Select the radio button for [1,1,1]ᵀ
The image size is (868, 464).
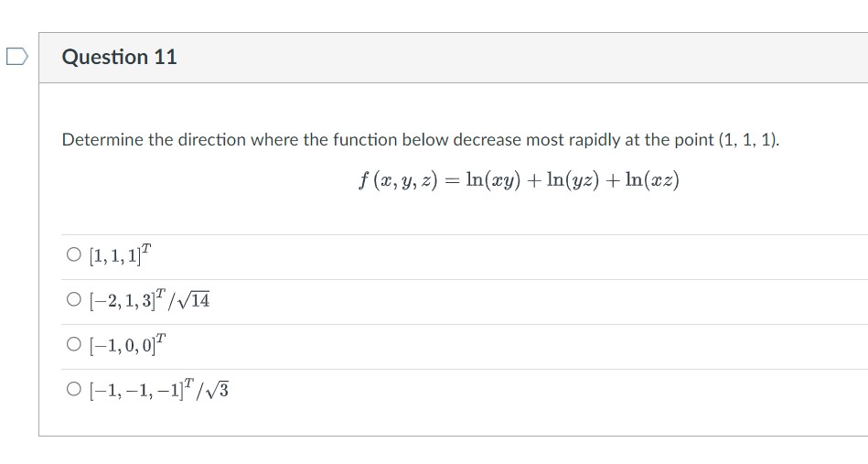73,254
